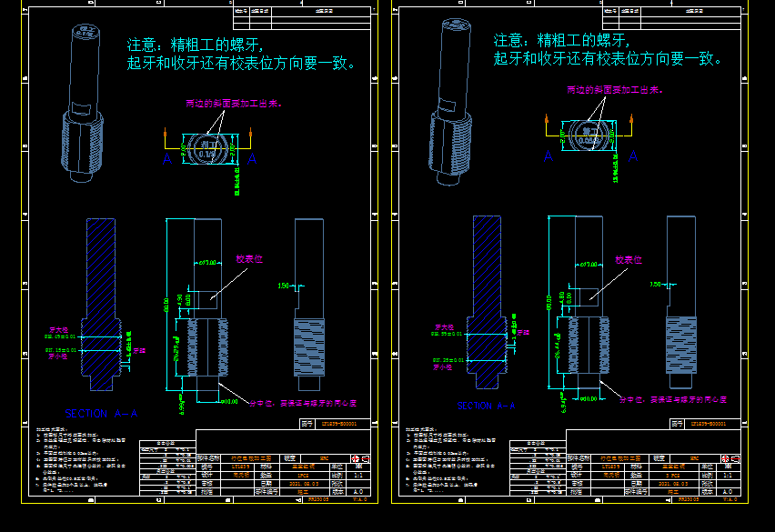Image resolution: width=775 pixels, height=532 pixels.
Task: Select the cyan note text in right drawing
Action: [x=608, y=50]
